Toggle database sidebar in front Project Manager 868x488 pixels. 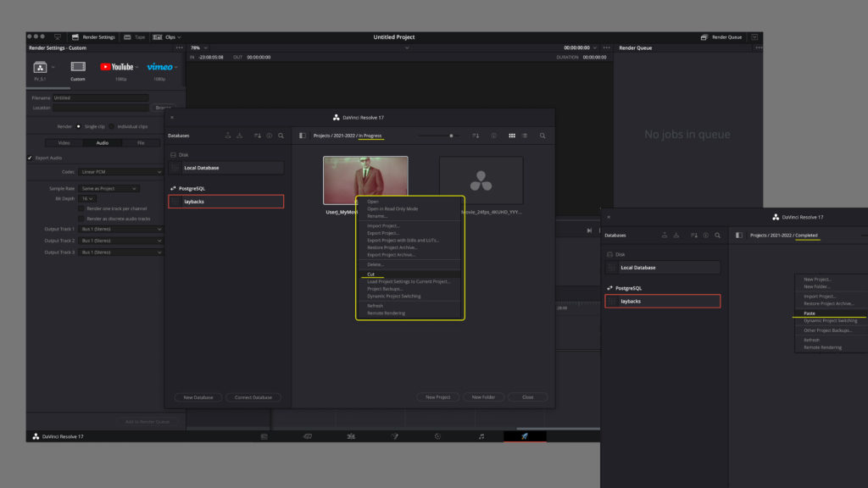click(303, 136)
